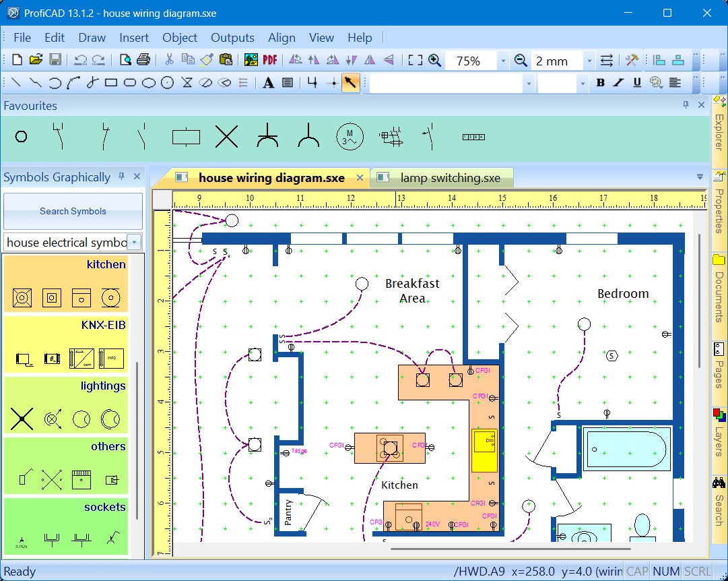Toggle underline text formatting
728x581 pixels.
coord(637,83)
